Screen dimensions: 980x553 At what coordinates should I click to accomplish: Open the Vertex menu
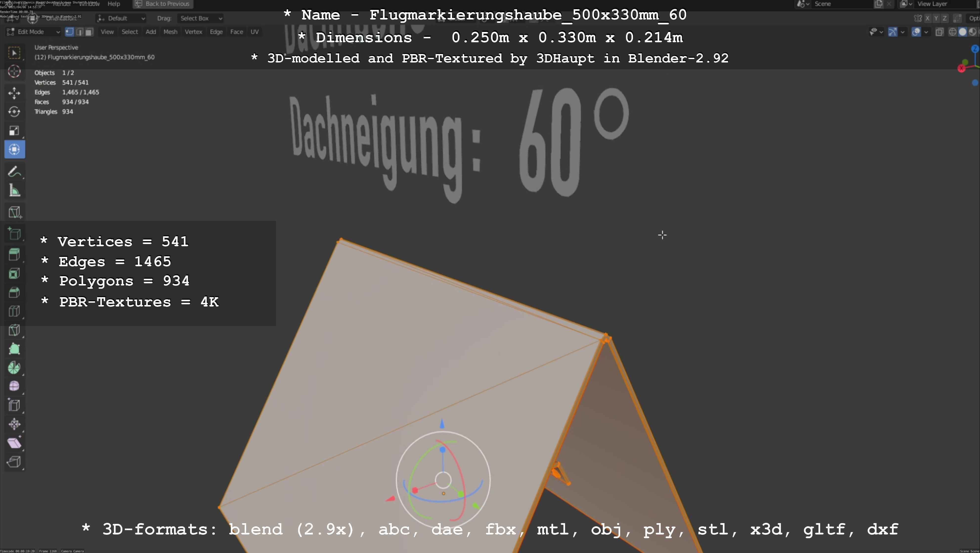click(x=193, y=32)
